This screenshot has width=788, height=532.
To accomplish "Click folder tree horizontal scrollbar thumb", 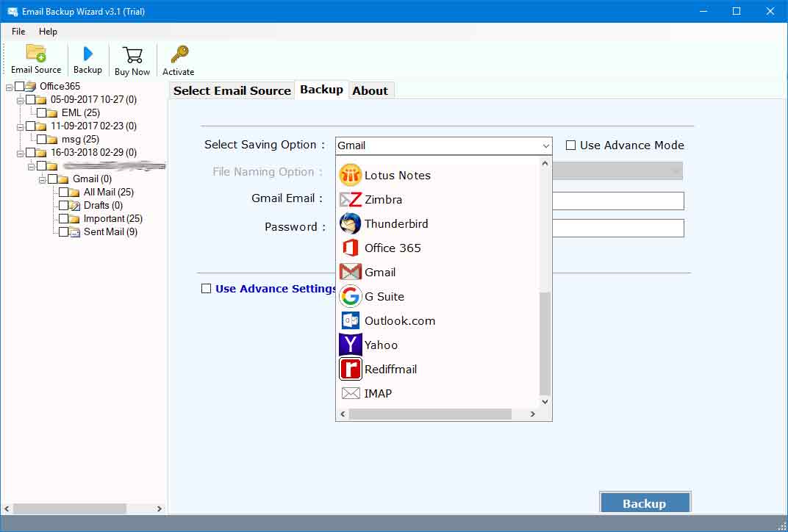I will (69, 509).
